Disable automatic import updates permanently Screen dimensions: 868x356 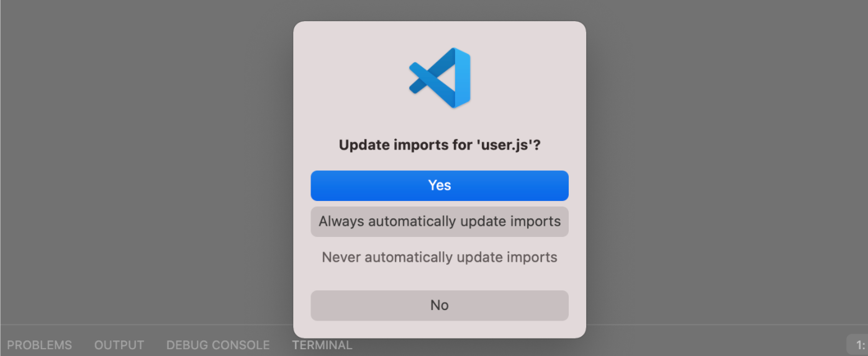pos(440,257)
